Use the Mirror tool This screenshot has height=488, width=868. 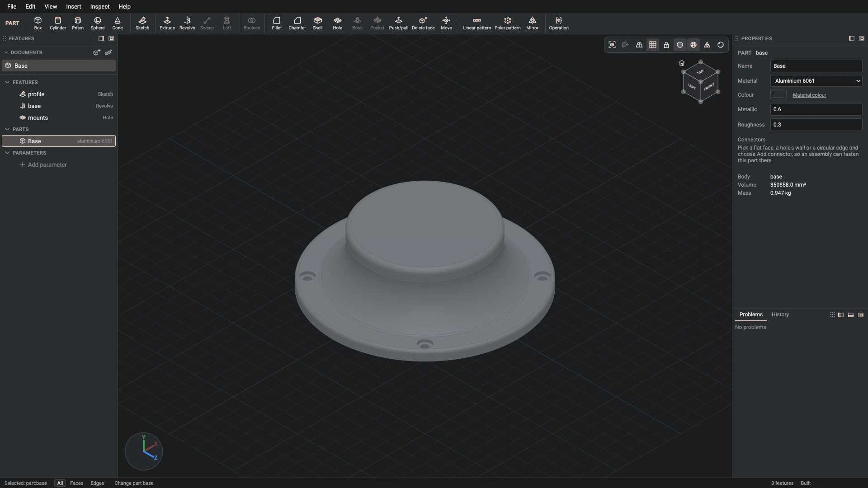(533, 23)
